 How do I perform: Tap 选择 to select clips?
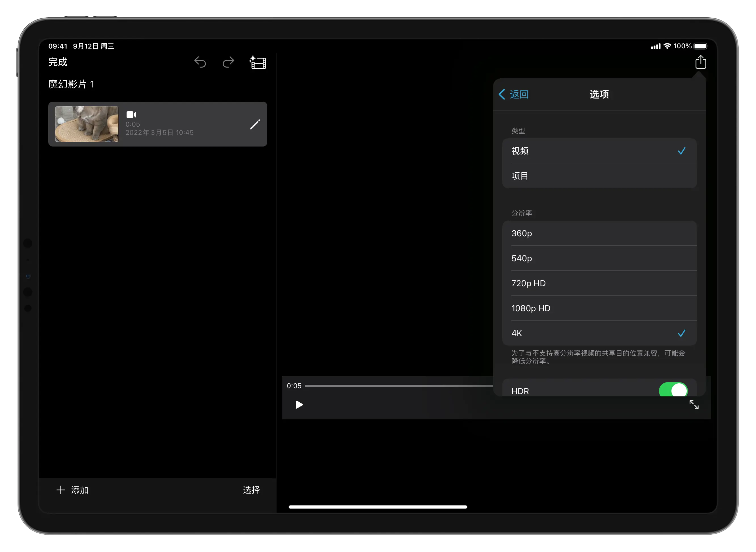point(251,490)
